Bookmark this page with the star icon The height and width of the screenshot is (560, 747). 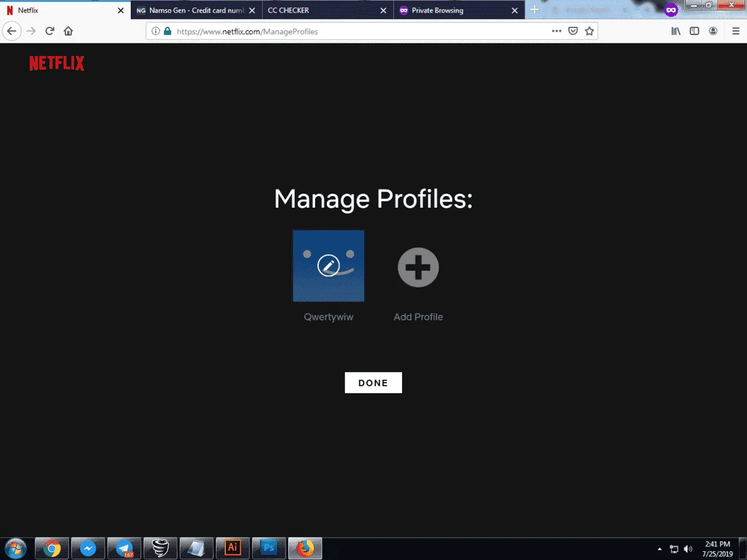click(x=589, y=31)
